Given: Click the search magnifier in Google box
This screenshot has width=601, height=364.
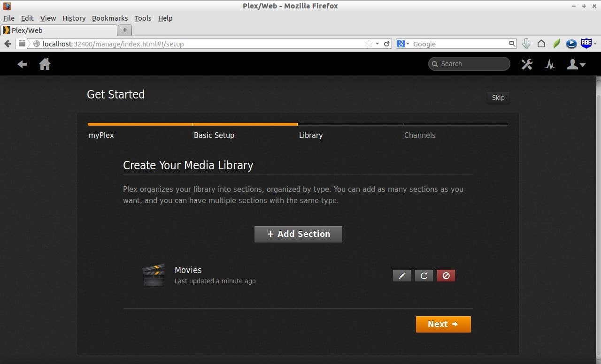Looking at the screenshot, I should [x=512, y=44].
